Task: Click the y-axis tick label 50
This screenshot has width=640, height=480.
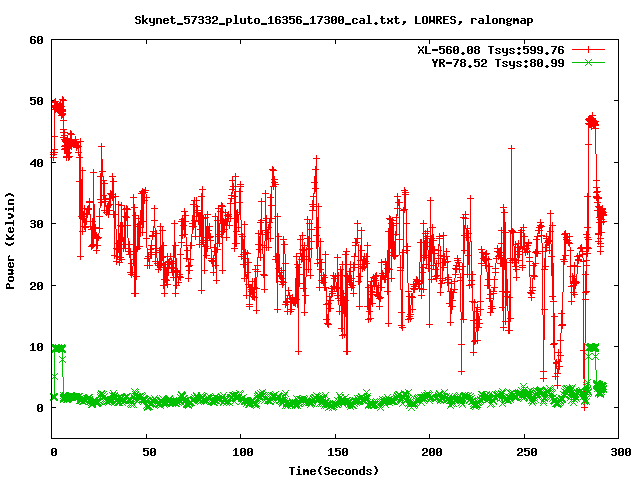Action: pyautogui.click(x=37, y=101)
